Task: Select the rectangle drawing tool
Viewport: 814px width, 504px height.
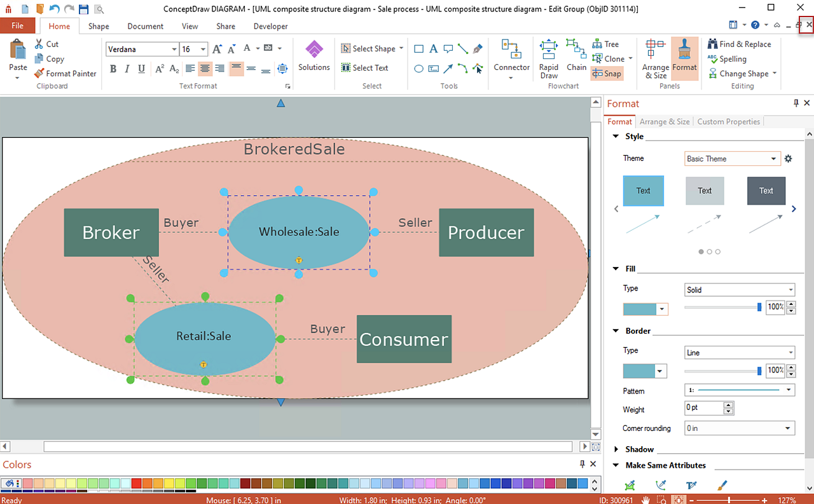Action: pyautogui.click(x=419, y=49)
